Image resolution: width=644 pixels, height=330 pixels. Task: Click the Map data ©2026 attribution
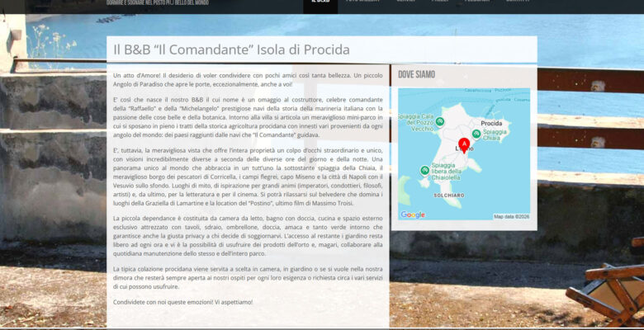(511, 216)
